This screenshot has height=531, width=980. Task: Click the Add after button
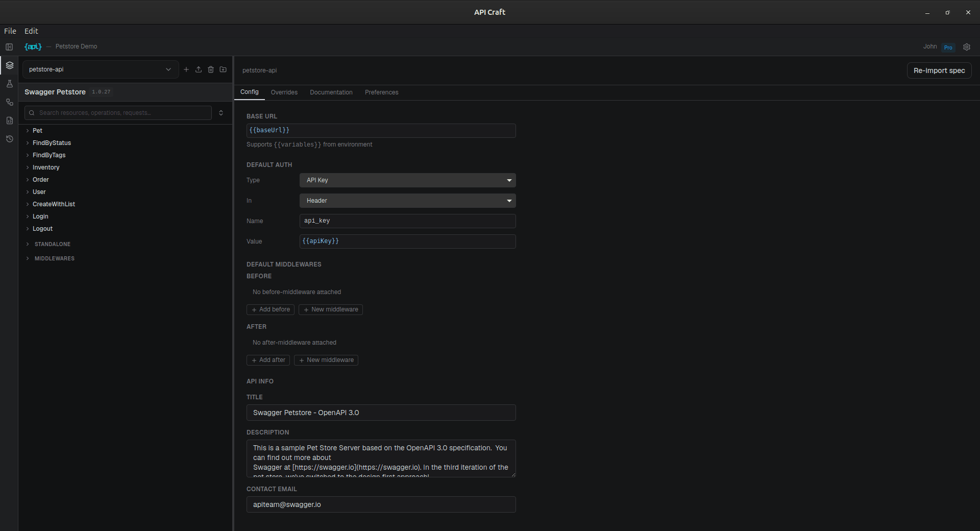[268, 360]
